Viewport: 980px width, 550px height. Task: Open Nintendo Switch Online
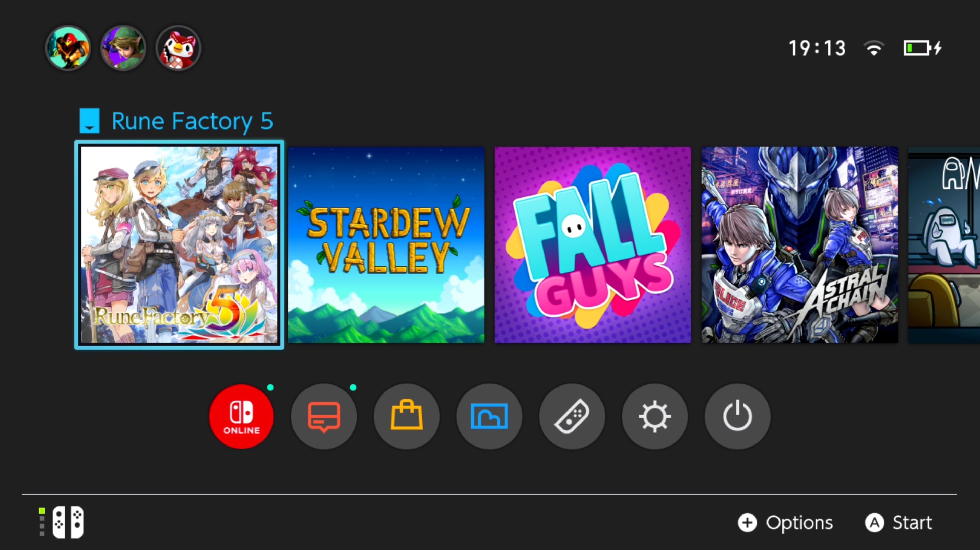point(242,416)
